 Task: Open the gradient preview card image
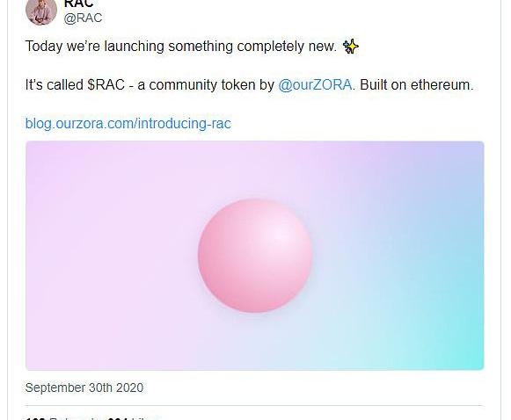click(x=255, y=256)
